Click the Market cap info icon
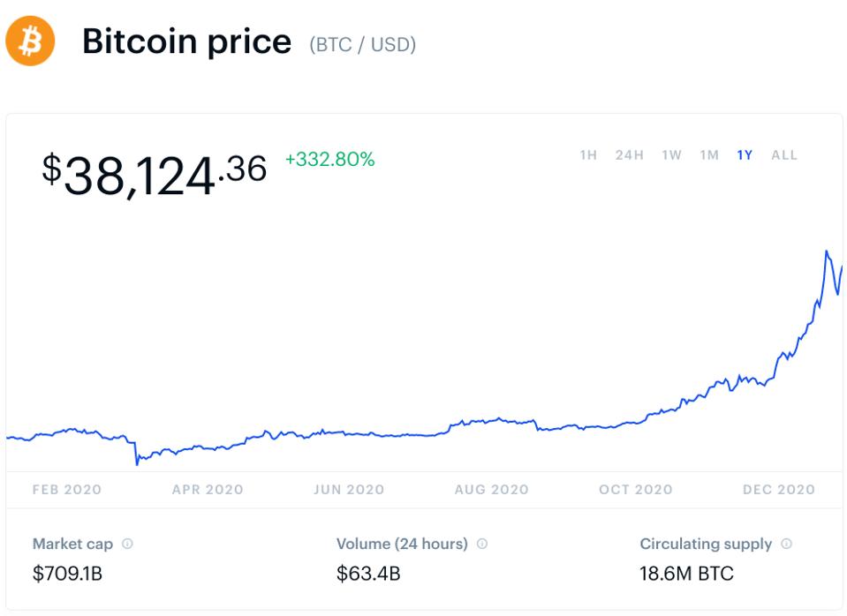Viewport: 847px width, 616px height. tap(127, 544)
